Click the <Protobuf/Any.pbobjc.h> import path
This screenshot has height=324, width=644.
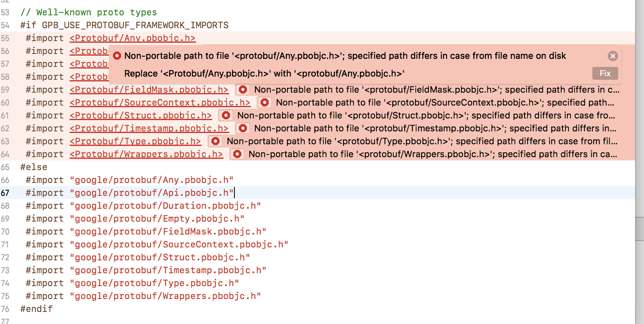click(x=133, y=38)
